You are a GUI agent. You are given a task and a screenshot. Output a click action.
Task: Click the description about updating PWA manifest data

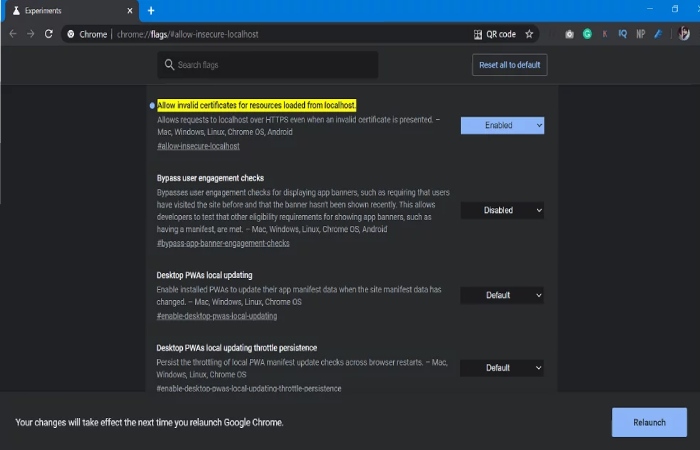(299, 296)
